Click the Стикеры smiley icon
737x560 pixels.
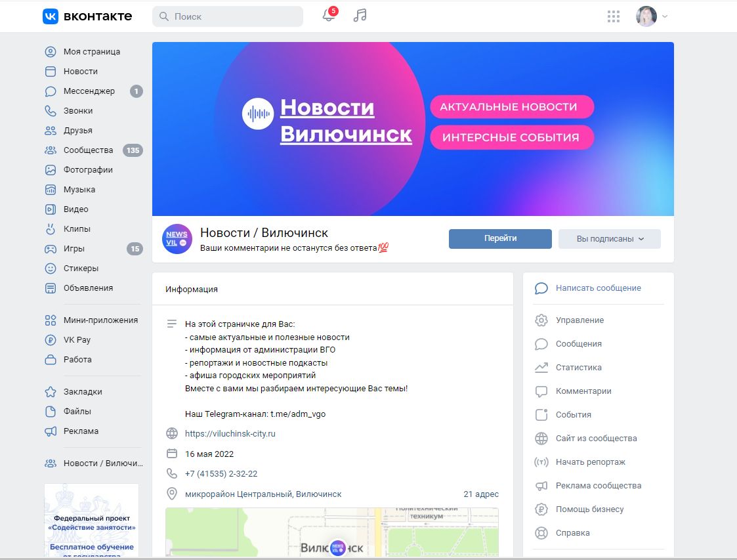pos(51,269)
